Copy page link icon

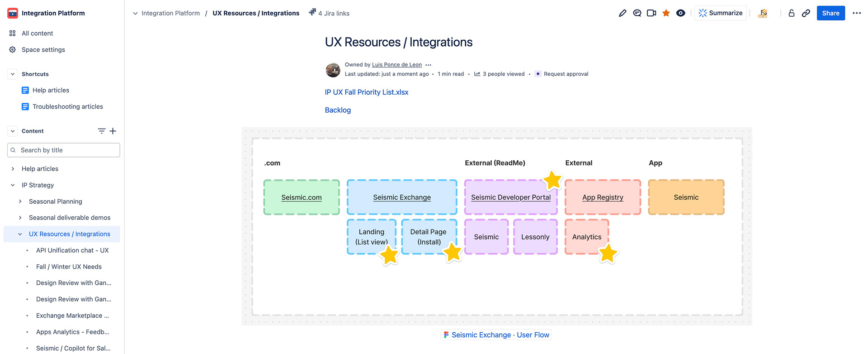806,13
